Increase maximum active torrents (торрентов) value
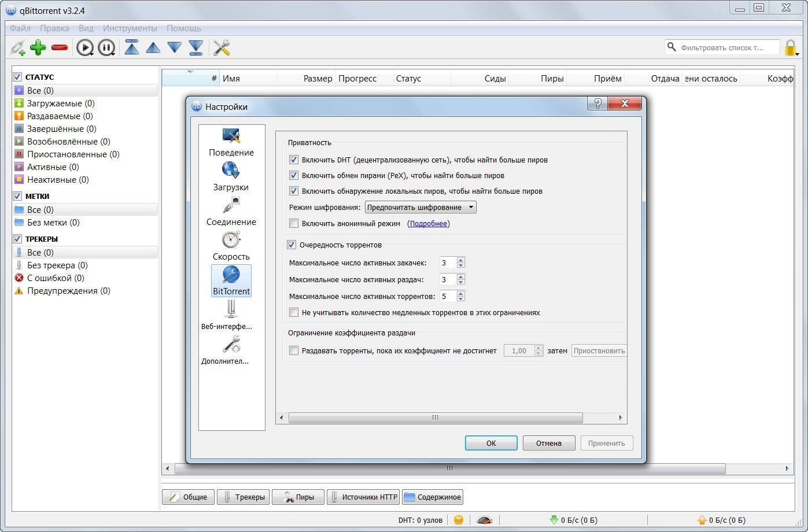 click(x=460, y=294)
